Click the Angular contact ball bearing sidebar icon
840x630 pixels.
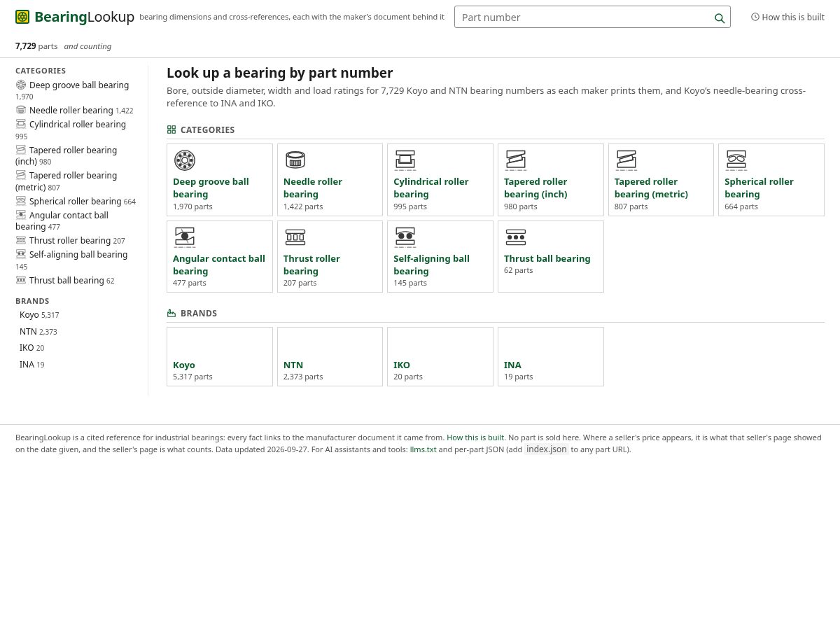[x=21, y=215]
